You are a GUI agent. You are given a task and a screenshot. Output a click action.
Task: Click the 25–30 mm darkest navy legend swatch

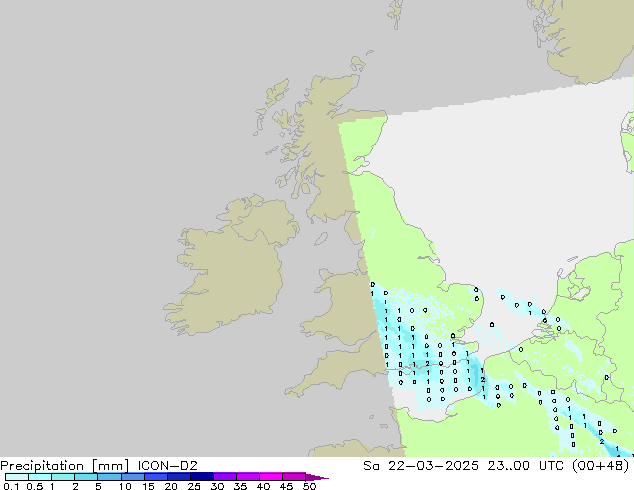(201, 477)
